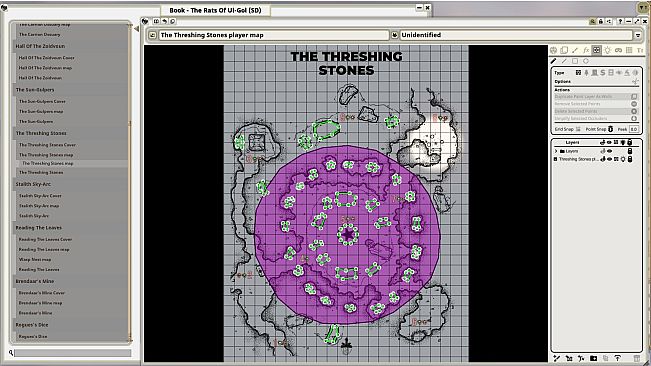Open The Threshing Stones Cover page
This screenshot has height=366, width=651.
coord(47,145)
